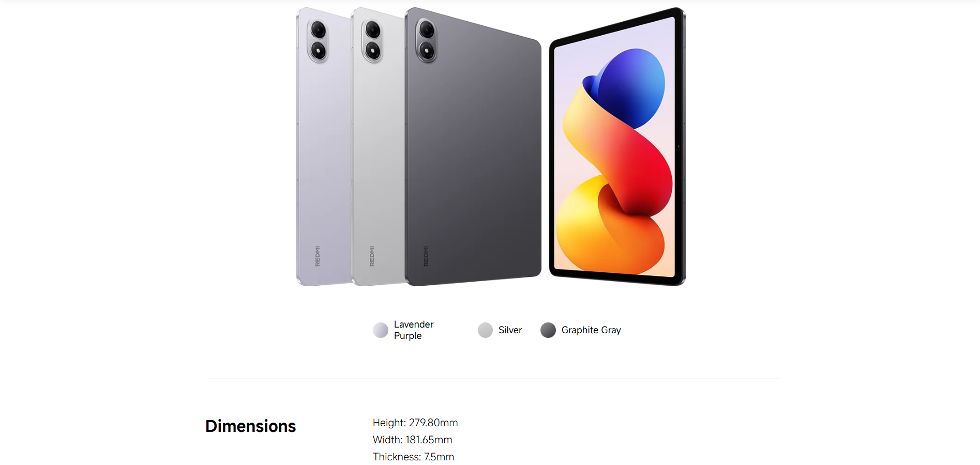This screenshot has height=465, width=980.
Task: Click the REDMI logo on purple tablet
Action: (318, 256)
